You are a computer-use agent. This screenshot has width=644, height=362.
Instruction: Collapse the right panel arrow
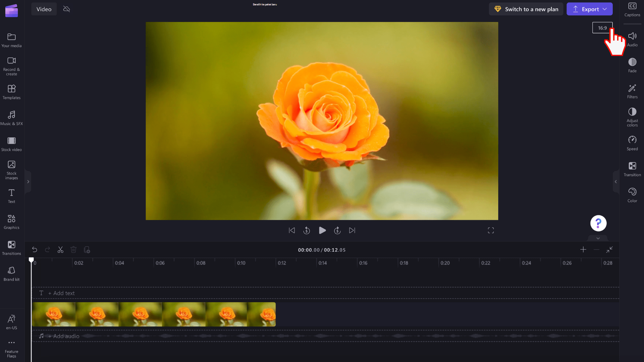pos(616,182)
